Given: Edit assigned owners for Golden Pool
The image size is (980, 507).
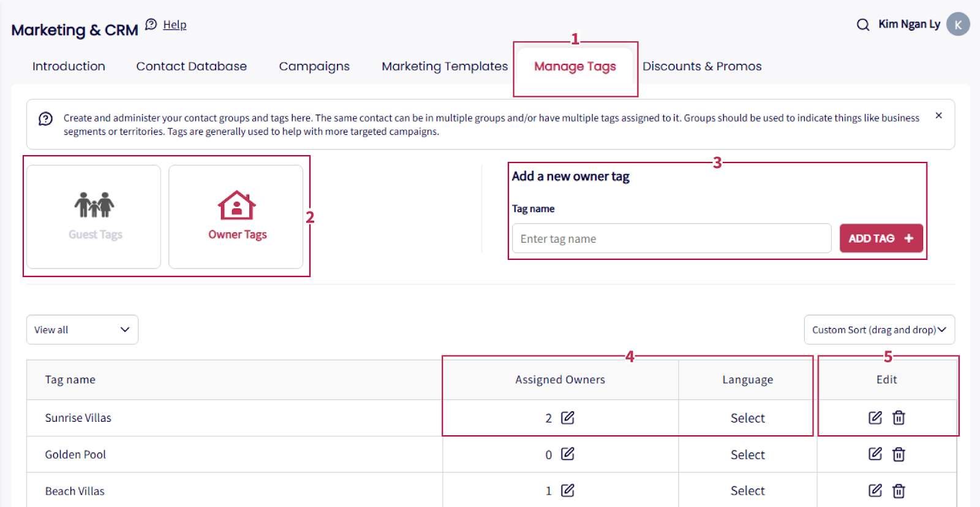Looking at the screenshot, I should (x=568, y=454).
